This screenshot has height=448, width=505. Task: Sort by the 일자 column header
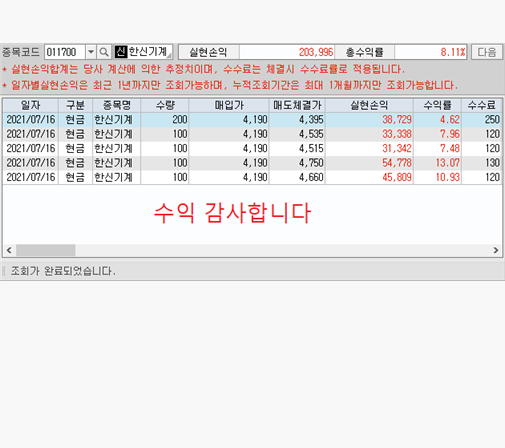pos(31,105)
